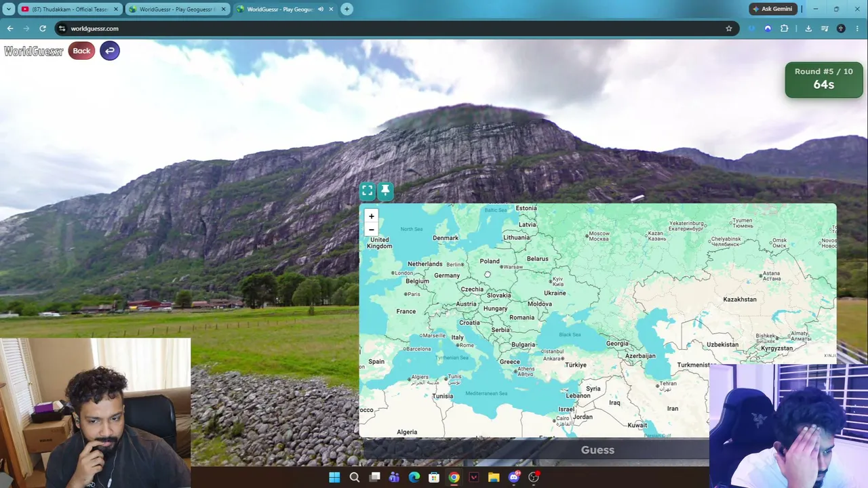Show browser downloads
Screen dimensions: 868x488
pos(808,28)
